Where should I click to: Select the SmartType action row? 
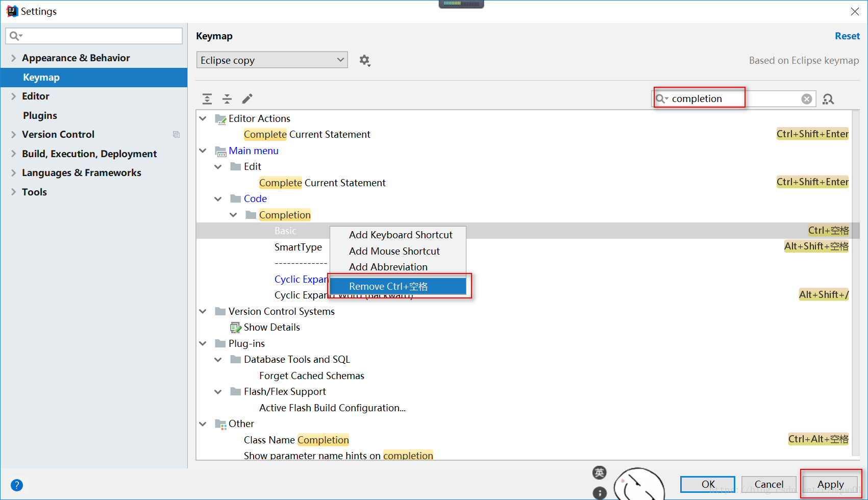(524, 247)
